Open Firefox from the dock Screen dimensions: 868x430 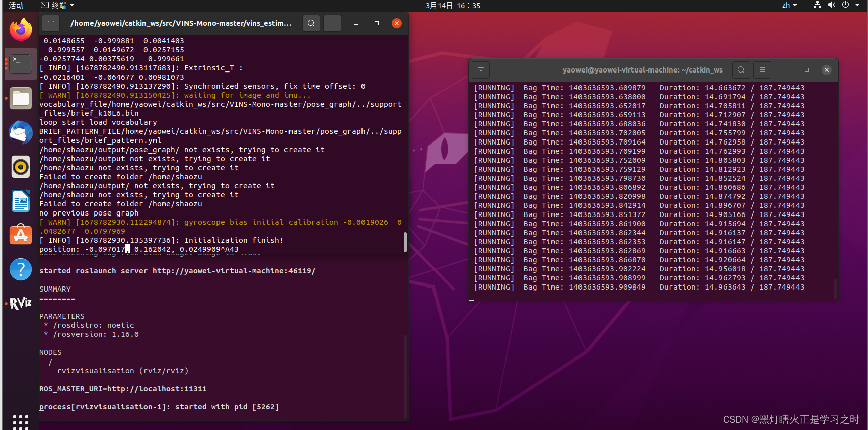click(21, 29)
